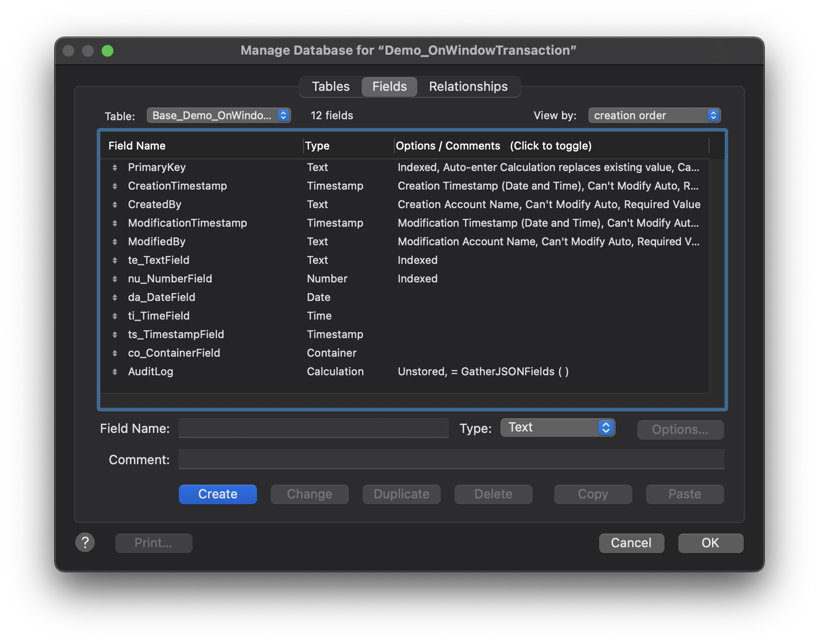819x644 pixels.
Task: Switch to the Tables tab
Action: click(x=330, y=86)
